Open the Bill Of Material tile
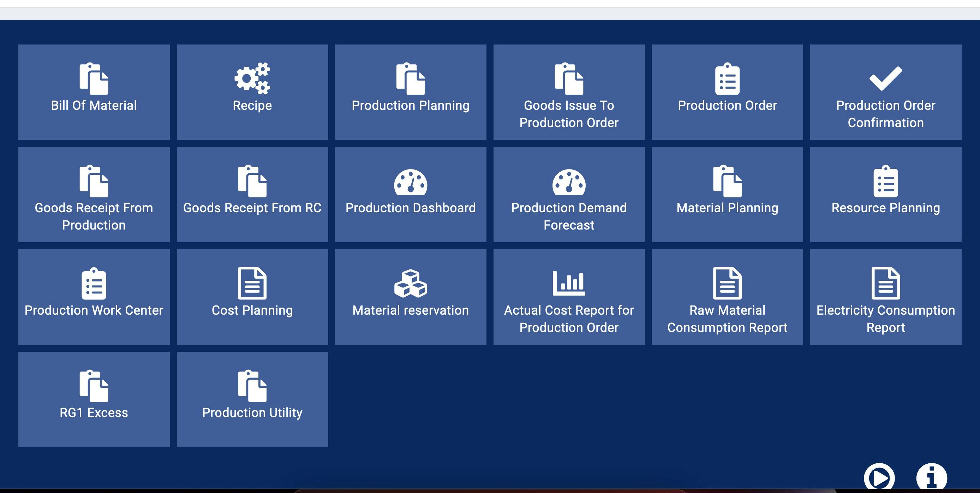The width and height of the screenshot is (980, 493). [x=94, y=92]
